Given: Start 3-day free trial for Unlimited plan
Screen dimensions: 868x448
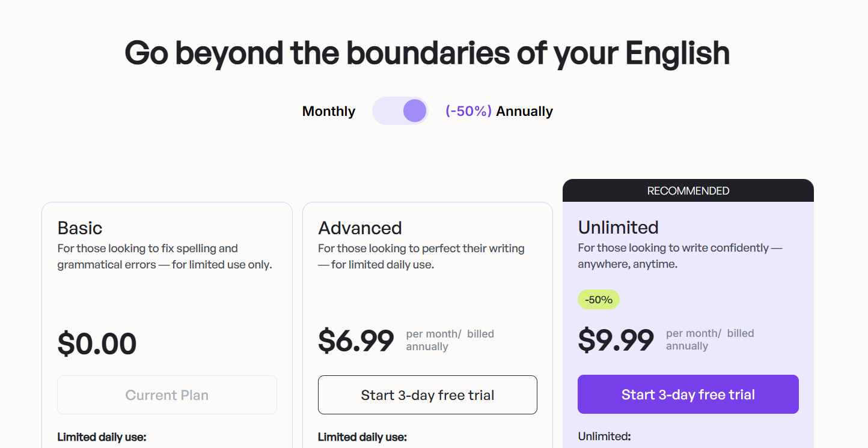Looking at the screenshot, I should click(688, 395).
